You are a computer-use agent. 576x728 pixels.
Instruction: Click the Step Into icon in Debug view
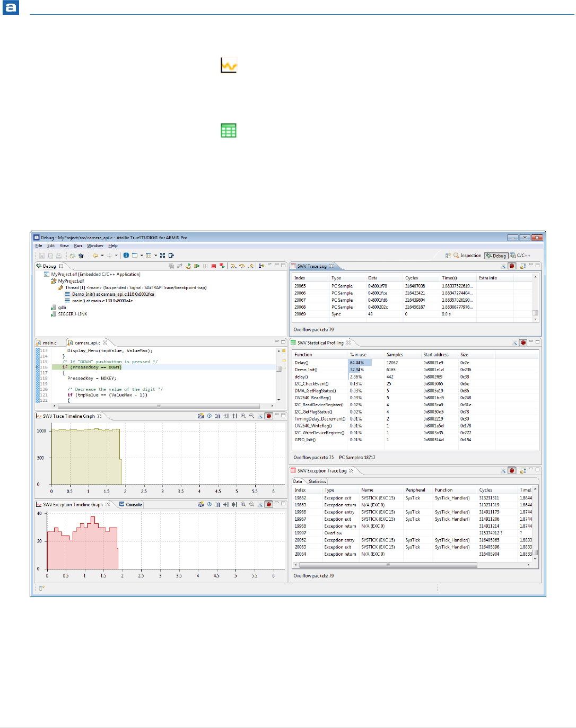[233, 266]
